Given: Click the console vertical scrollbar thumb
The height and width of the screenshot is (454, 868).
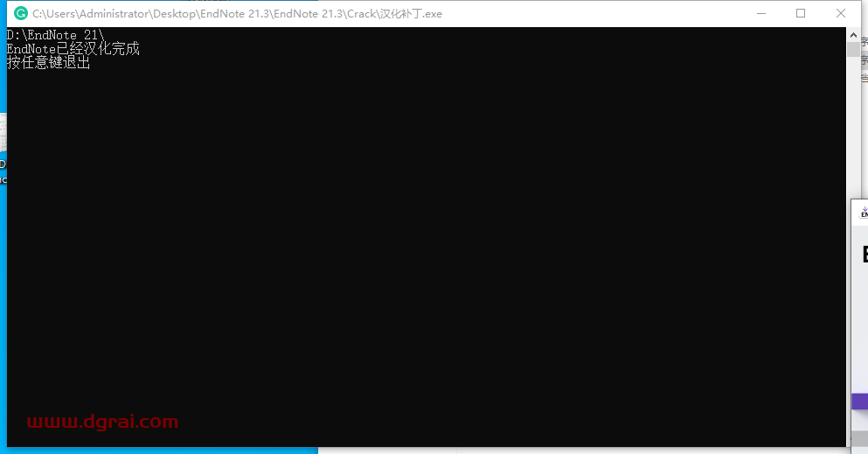Looking at the screenshot, I should [x=853, y=49].
